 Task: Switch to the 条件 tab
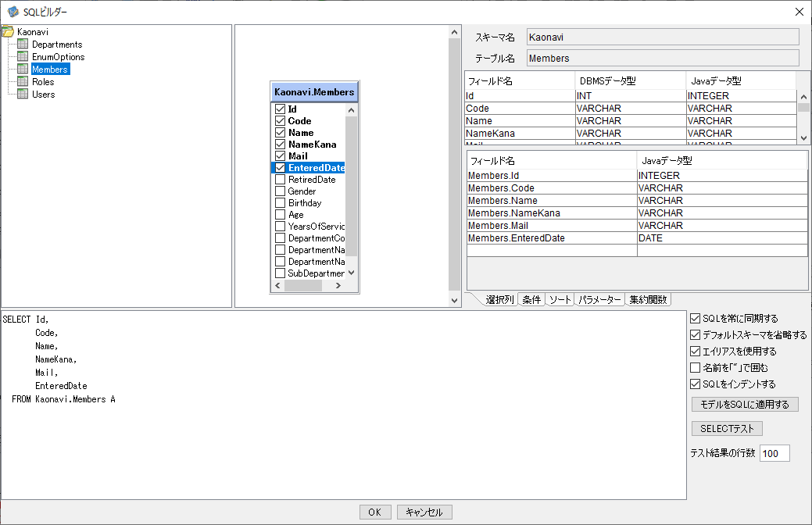(x=531, y=299)
